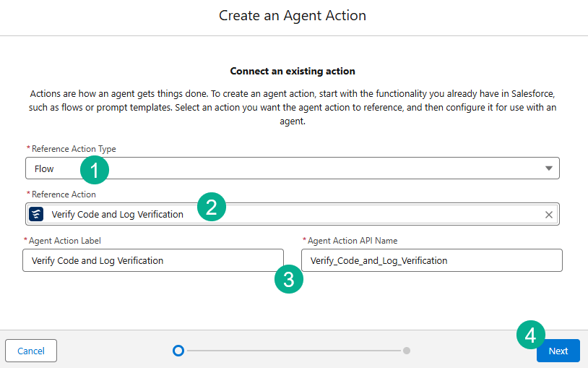This screenshot has height=368, width=588.
Task: Jump to the second progress step dot
Action: [407, 351]
